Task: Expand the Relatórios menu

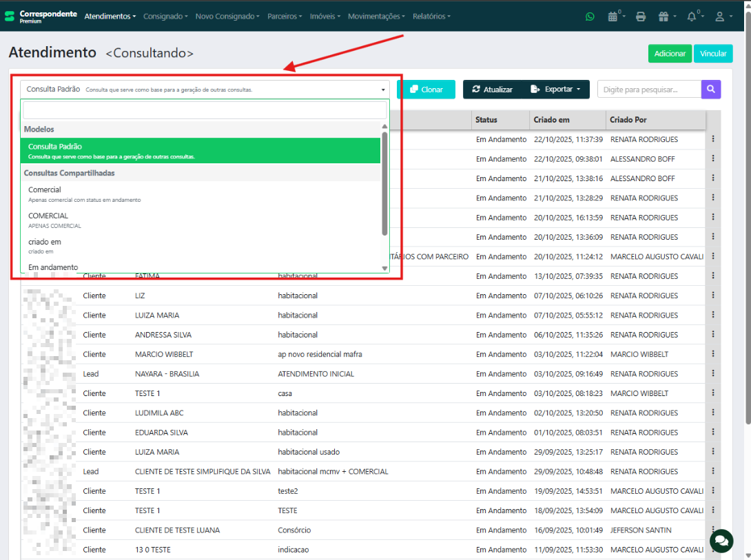Action: coord(431,16)
